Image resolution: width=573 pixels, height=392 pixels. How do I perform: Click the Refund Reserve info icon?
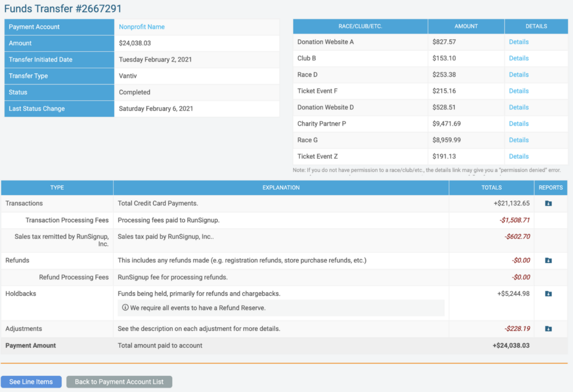(x=125, y=308)
